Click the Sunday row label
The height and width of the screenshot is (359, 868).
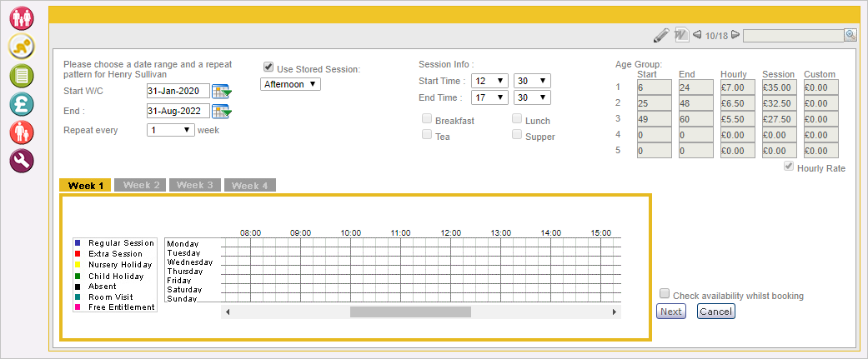(182, 299)
